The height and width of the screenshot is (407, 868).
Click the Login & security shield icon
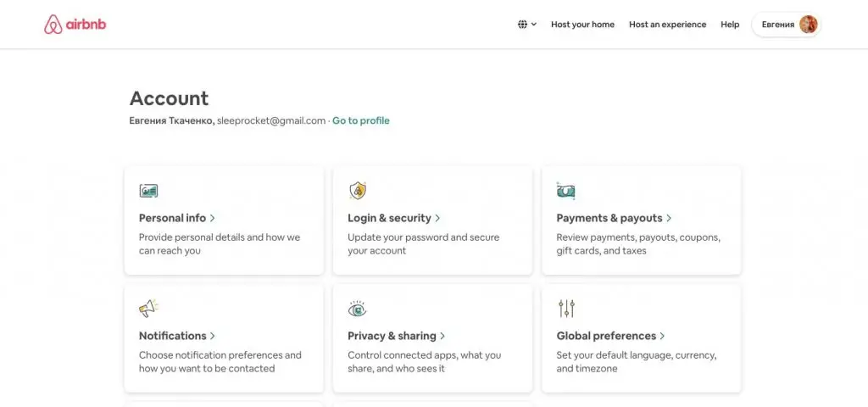pos(358,191)
